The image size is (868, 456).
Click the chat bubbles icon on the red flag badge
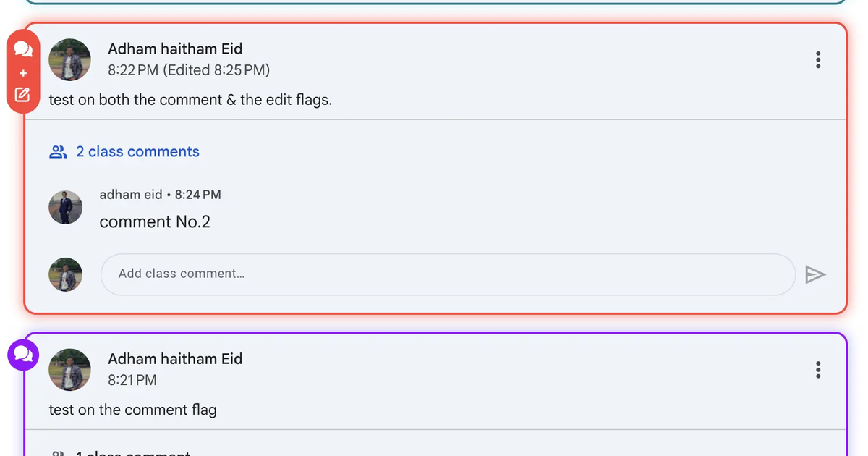[22, 49]
